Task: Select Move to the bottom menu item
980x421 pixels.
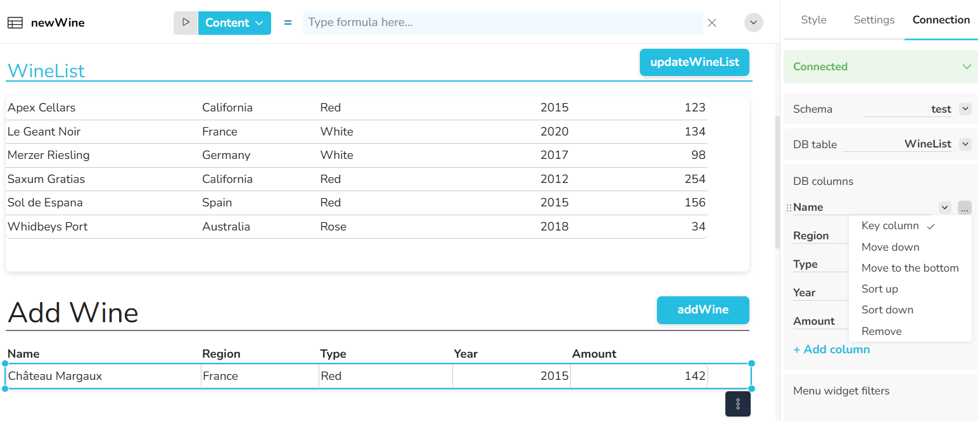Action: (x=910, y=268)
